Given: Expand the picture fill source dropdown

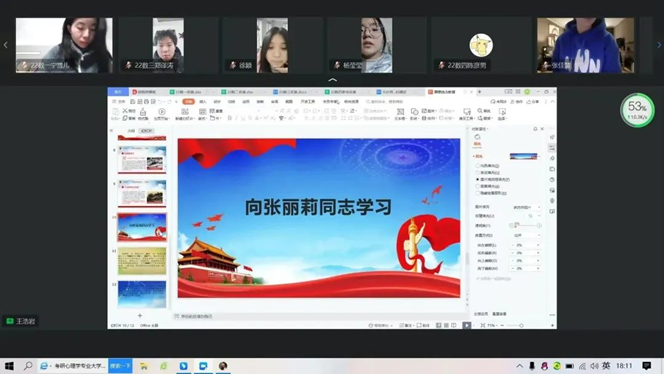Looking at the screenshot, I should coord(527,207).
